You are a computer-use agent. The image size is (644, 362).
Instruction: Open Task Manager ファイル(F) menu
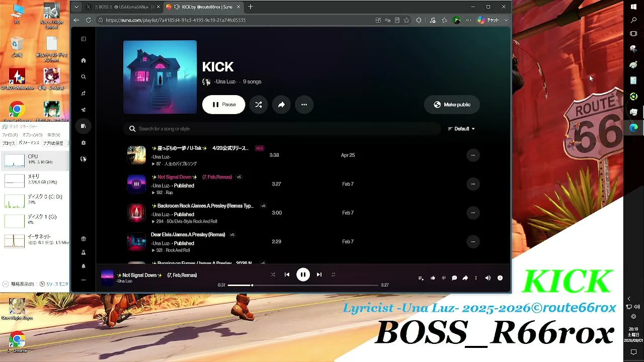(x=10, y=135)
